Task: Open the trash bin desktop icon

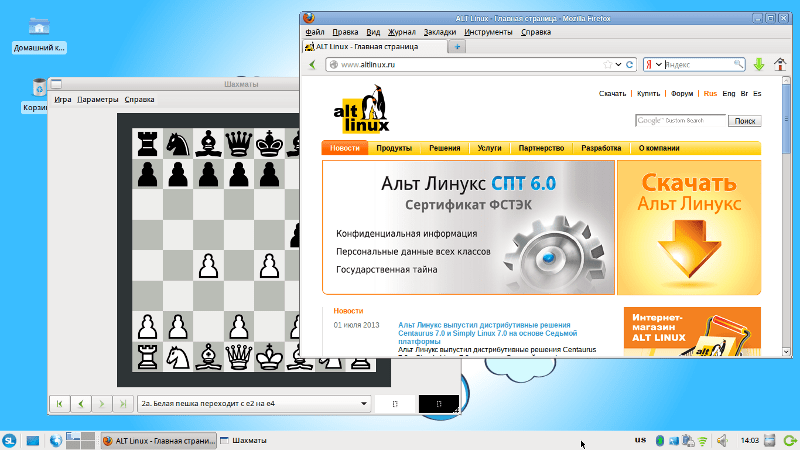Action: point(39,88)
